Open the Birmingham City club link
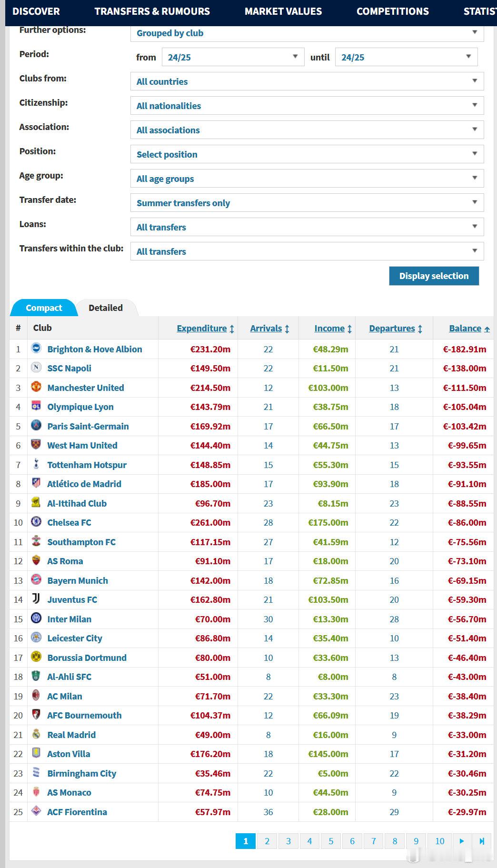Image resolution: width=497 pixels, height=868 pixels. (81, 773)
